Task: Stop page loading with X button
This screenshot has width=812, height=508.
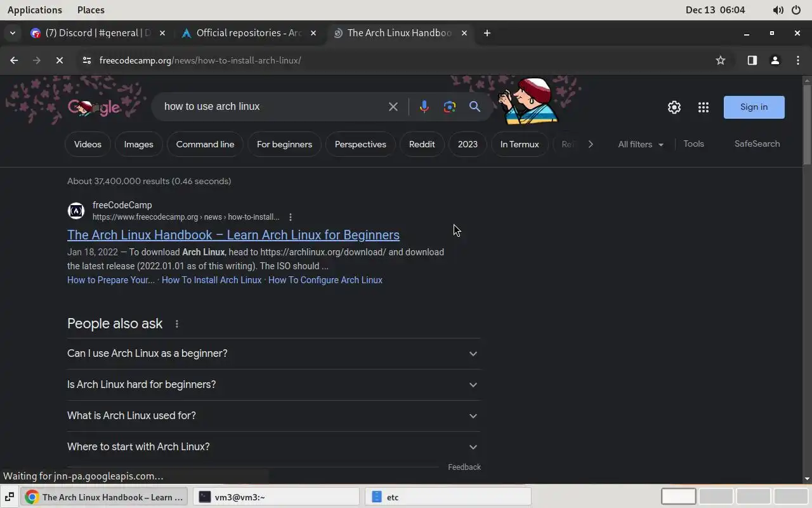Action: click(x=59, y=60)
